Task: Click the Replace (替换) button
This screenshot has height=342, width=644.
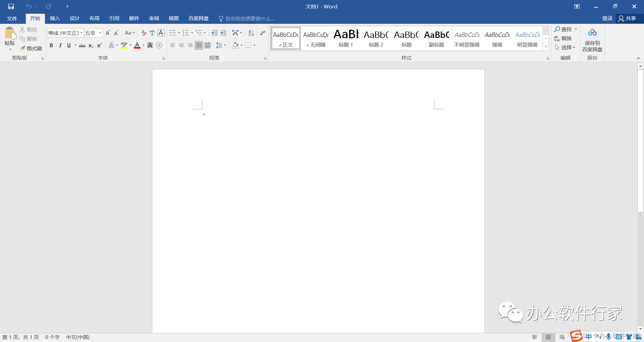Action: (x=563, y=39)
